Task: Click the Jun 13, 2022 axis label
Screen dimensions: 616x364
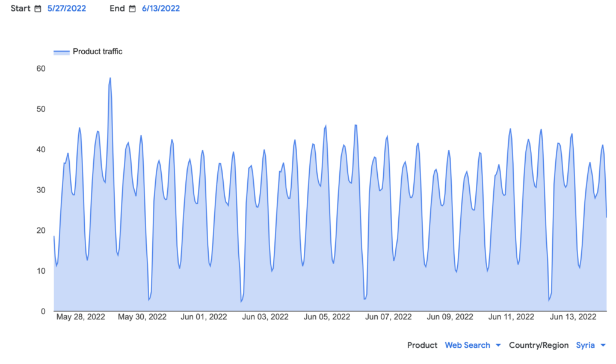Action: (573, 317)
